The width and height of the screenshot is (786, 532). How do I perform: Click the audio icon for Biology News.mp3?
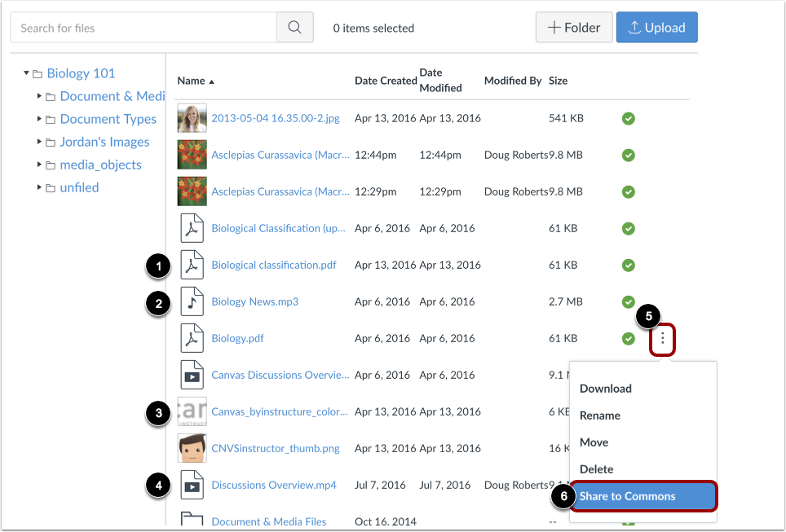click(x=192, y=301)
